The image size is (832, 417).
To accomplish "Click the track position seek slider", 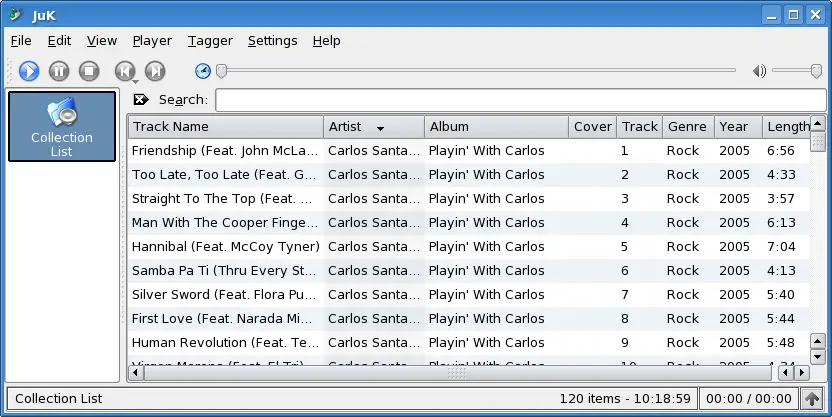I will click(477, 71).
